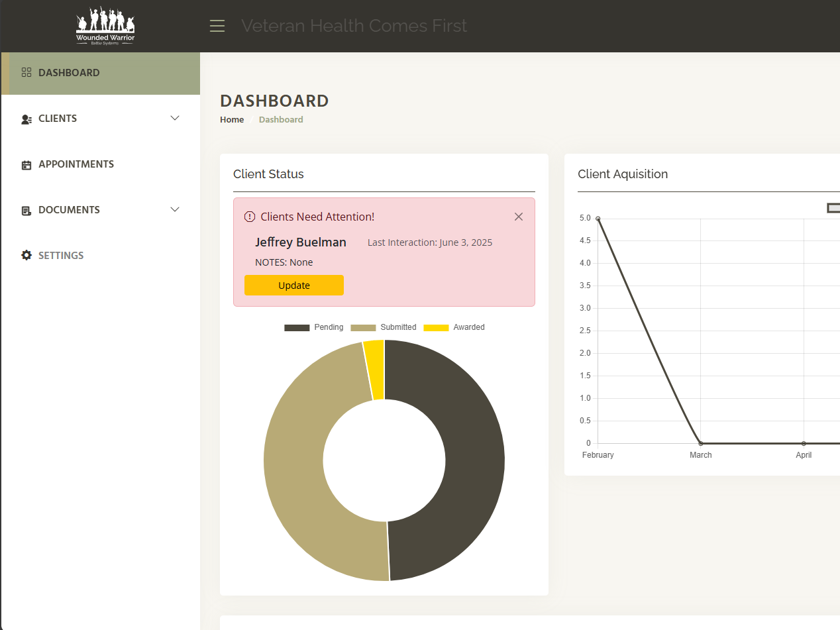Open the Appointments menu item

(76, 164)
